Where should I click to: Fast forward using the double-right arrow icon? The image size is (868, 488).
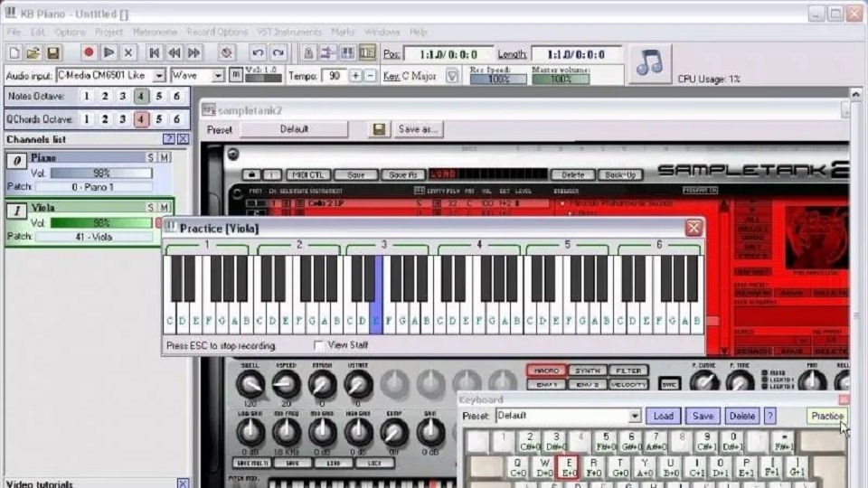tap(194, 52)
